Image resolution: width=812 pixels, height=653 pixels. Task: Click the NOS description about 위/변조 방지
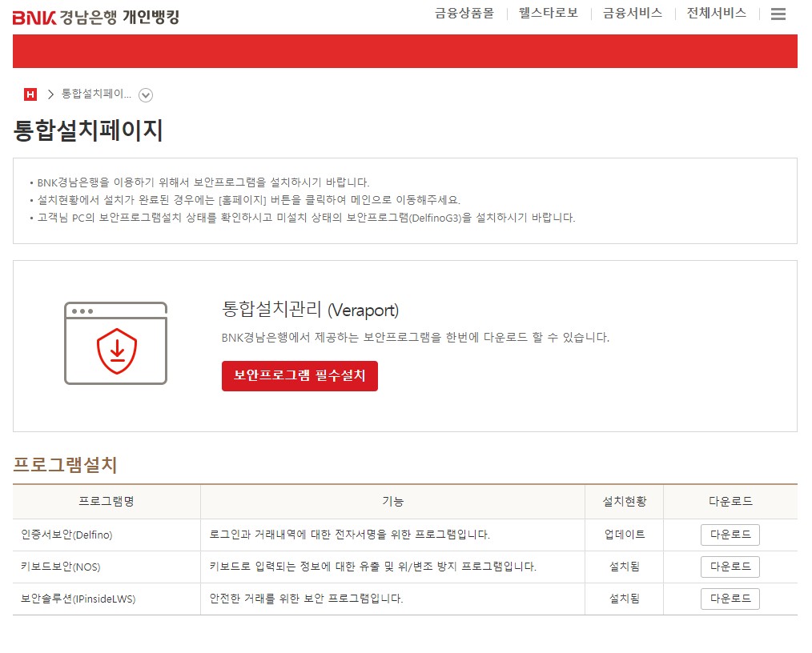pos(373,567)
